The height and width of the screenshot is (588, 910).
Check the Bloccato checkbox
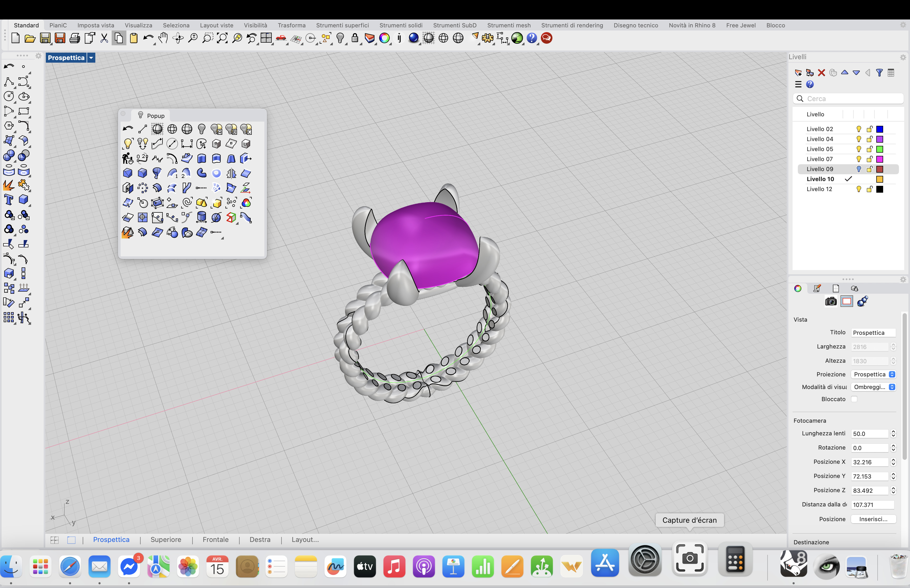pyautogui.click(x=854, y=399)
